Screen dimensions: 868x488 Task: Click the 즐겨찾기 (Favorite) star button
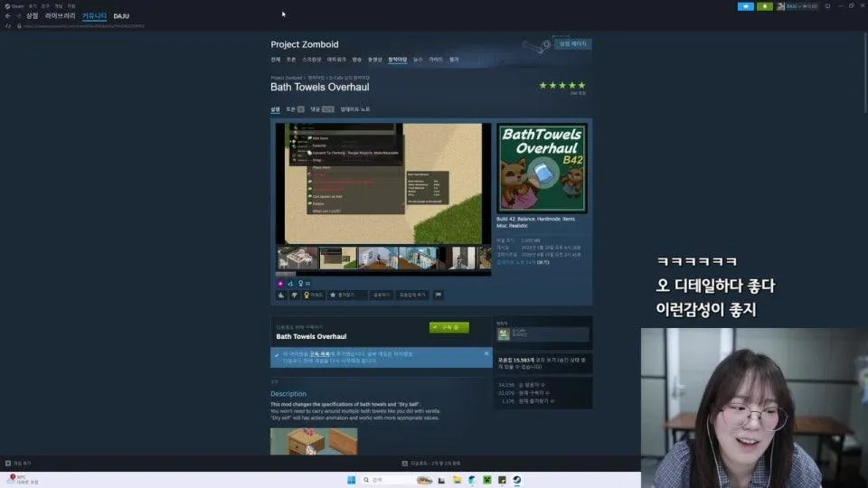[x=347, y=296]
